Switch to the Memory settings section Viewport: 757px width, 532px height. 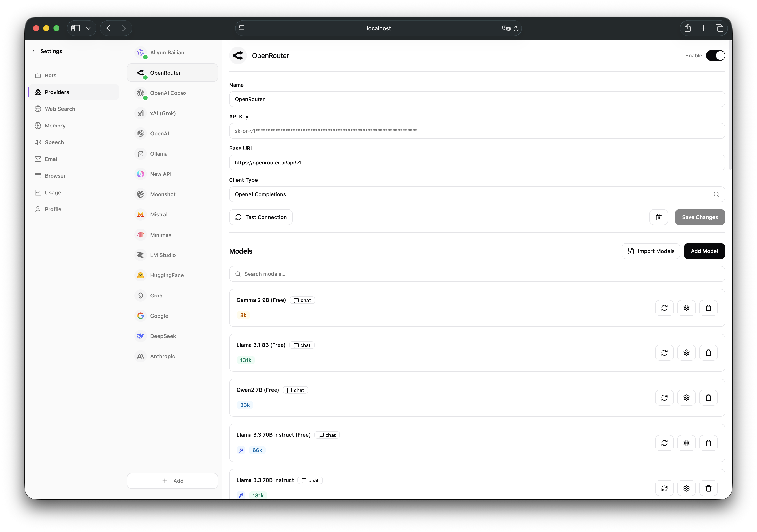pos(55,126)
